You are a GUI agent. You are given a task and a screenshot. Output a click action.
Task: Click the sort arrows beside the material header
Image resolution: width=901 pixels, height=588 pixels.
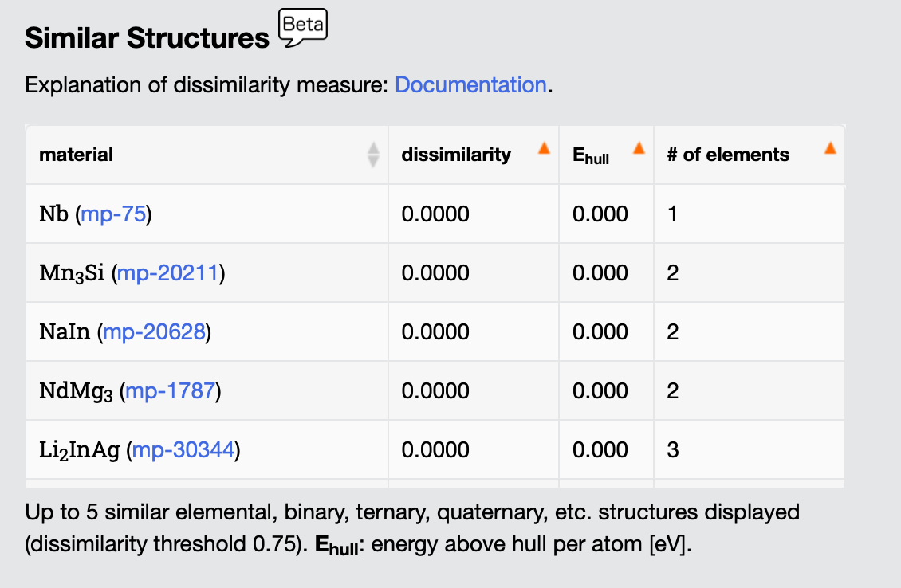pos(373,155)
